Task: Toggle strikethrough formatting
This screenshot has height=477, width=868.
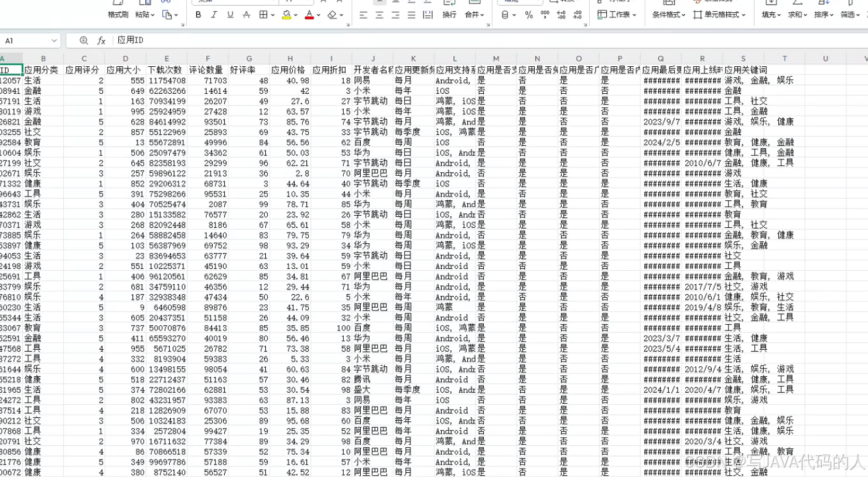Action: coord(247,15)
